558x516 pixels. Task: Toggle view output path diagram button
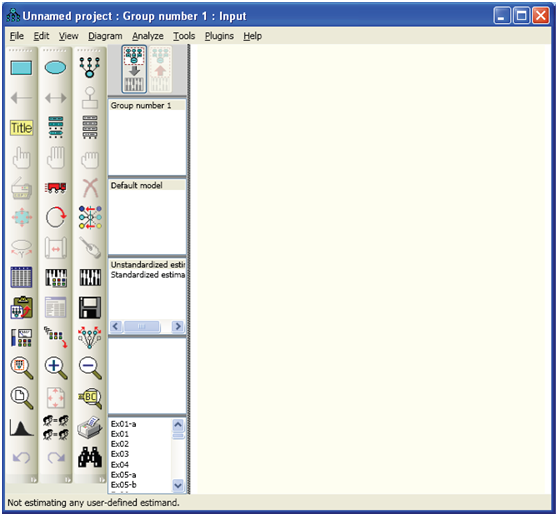click(x=160, y=69)
